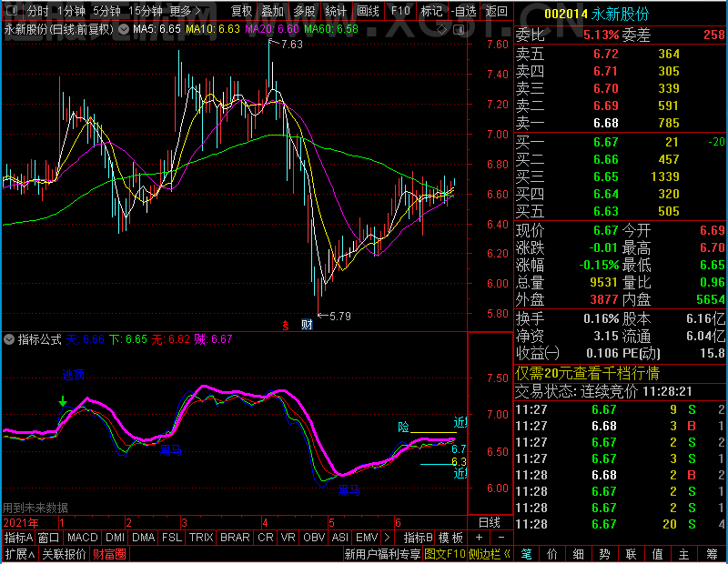Switch indicator to ASI

339,538
